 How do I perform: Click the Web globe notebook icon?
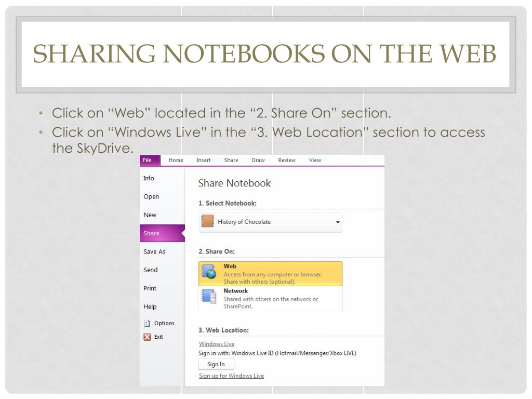click(209, 272)
